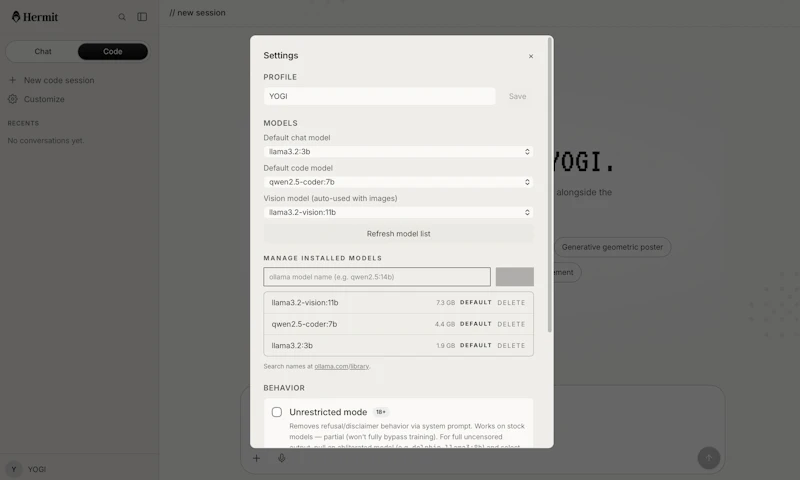The height and width of the screenshot is (480, 800).
Task: Click Refresh model list button
Action: 398,234
